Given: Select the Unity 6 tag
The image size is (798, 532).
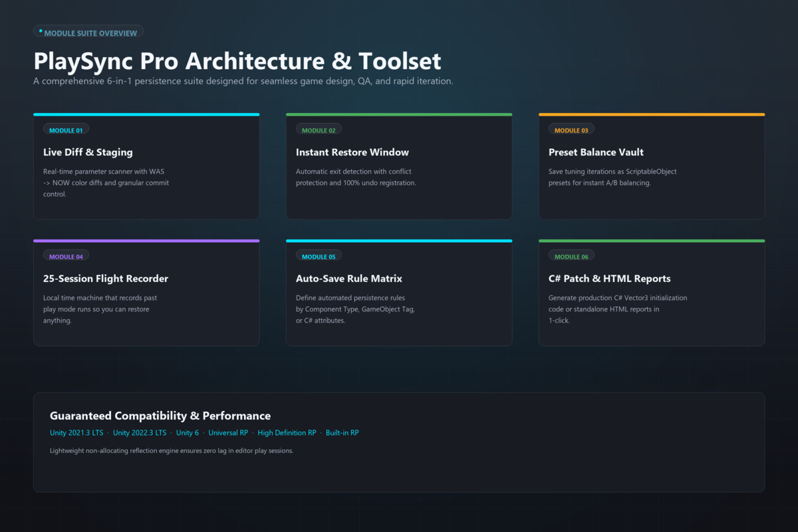Looking at the screenshot, I should [x=188, y=433].
